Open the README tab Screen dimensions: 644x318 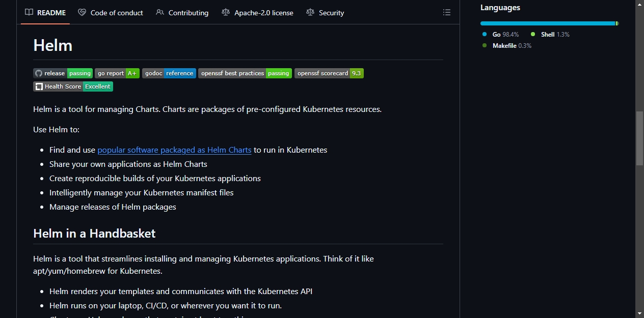coord(45,12)
